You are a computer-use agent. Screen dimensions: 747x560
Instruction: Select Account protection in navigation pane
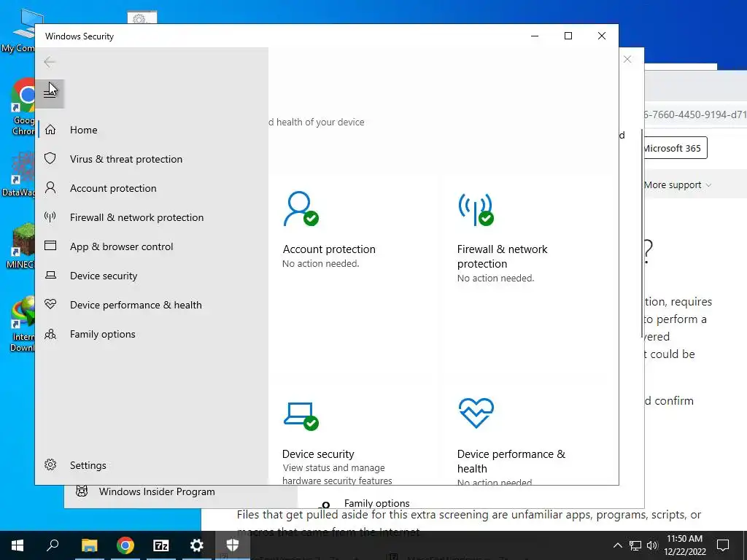click(x=152, y=188)
